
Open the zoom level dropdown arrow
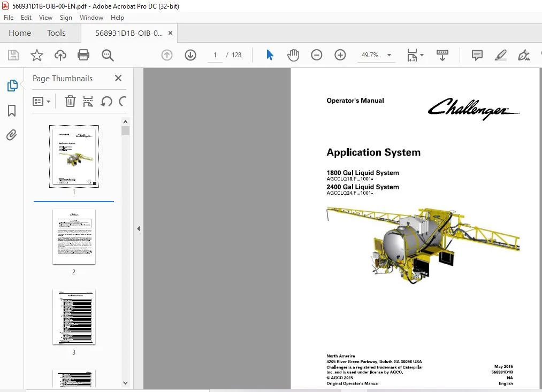[x=389, y=55]
